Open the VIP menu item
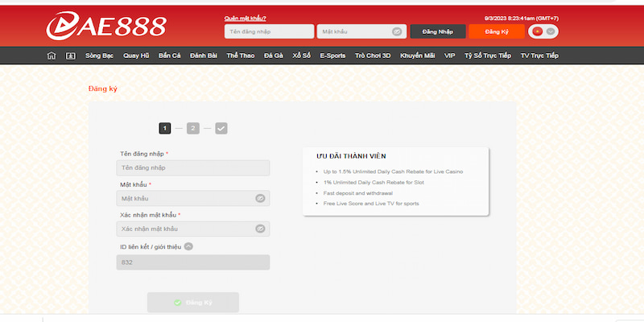The image size is (644, 322). tap(450, 56)
